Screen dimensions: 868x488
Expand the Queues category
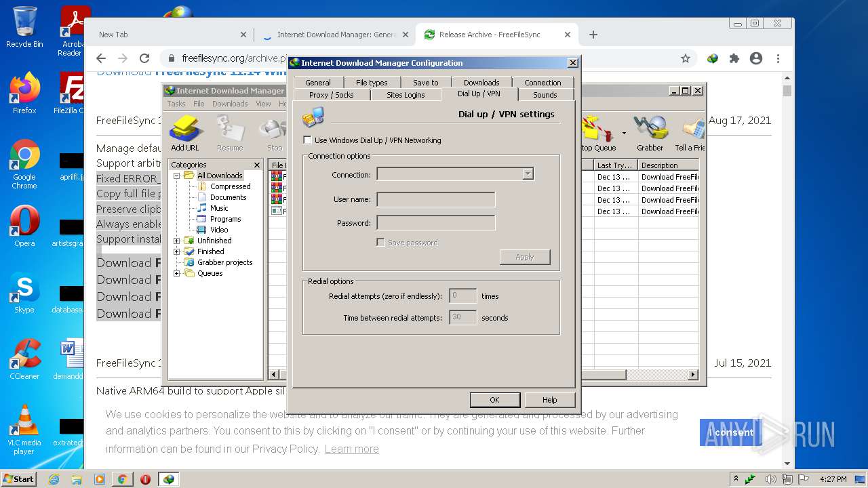177,273
